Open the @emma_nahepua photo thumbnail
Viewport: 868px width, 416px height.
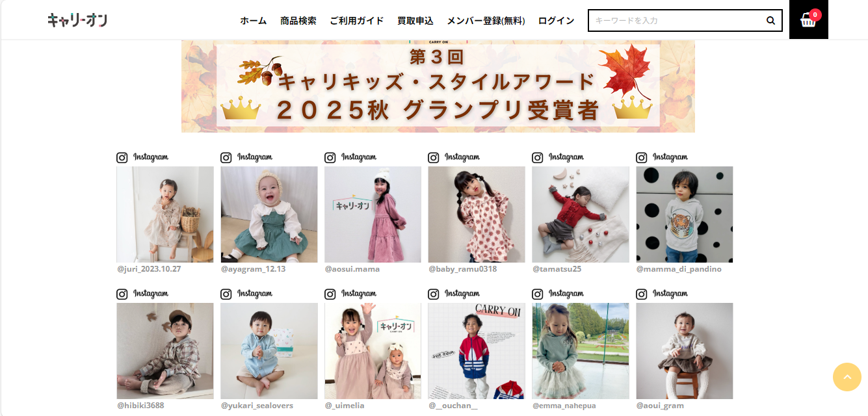point(581,351)
